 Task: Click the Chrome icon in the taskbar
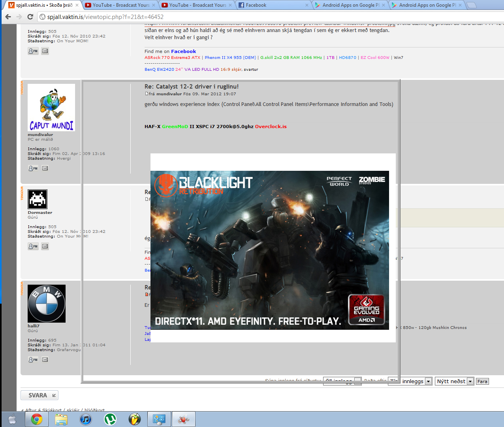click(x=37, y=419)
